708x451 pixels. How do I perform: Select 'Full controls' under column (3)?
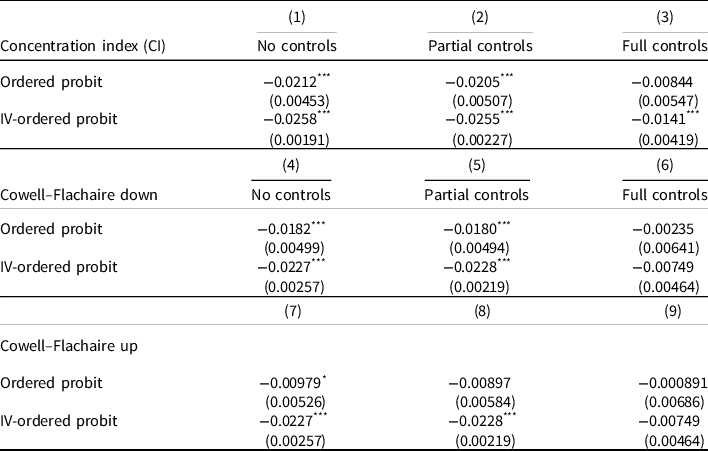point(664,46)
